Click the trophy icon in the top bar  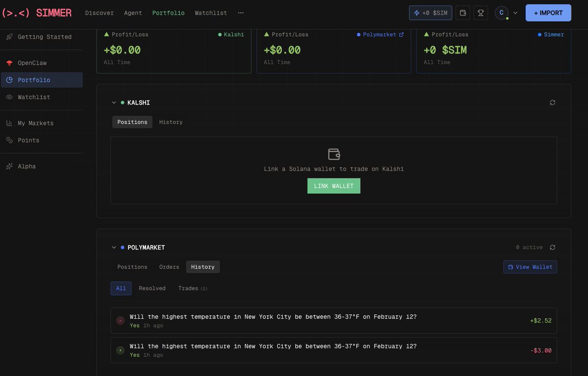tap(481, 13)
